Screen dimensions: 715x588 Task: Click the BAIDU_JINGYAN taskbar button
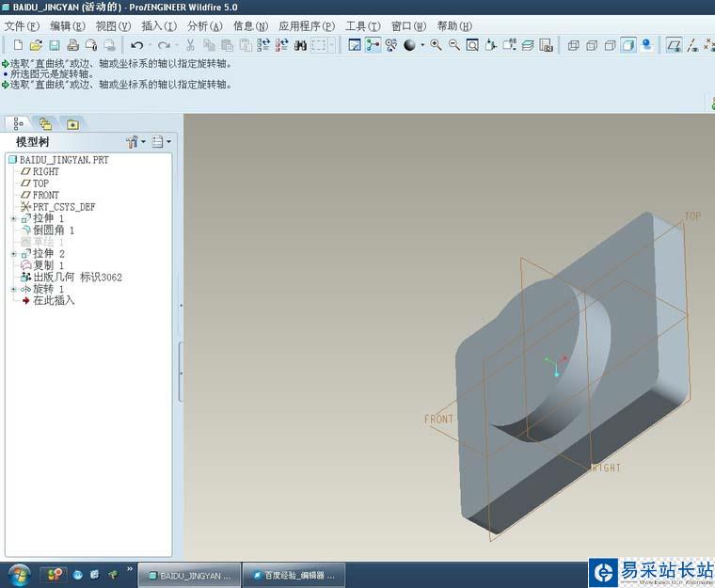187,574
